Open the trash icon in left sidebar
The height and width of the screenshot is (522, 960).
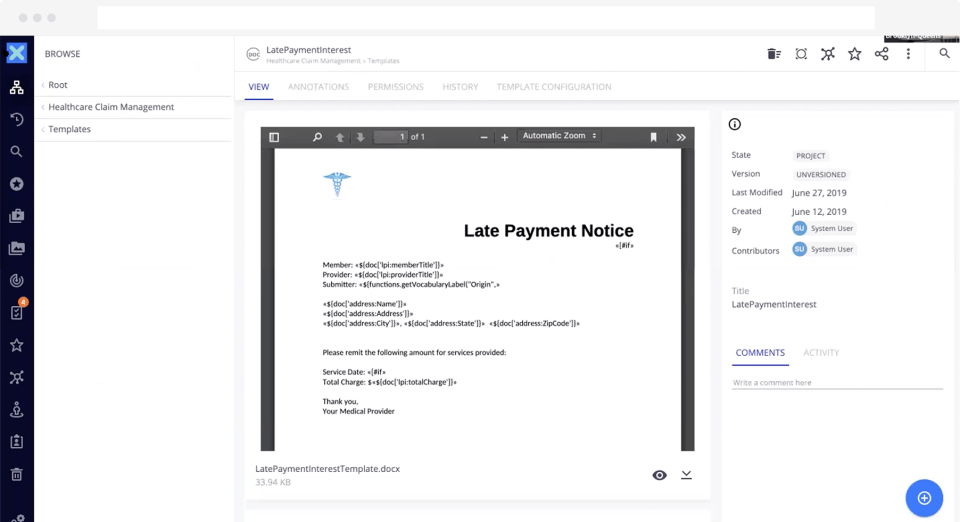[17, 474]
